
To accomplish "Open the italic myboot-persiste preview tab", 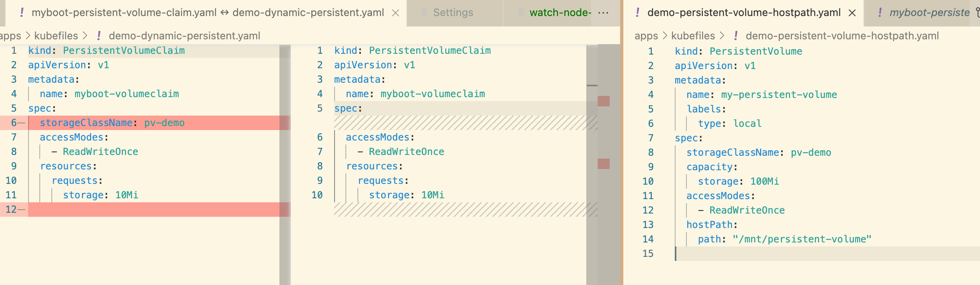I will point(929,13).
